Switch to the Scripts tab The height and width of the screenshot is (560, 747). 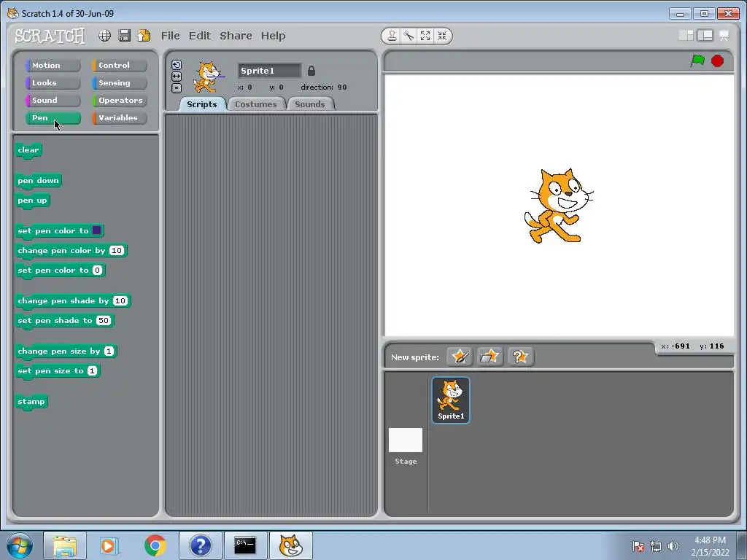(x=201, y=104)
